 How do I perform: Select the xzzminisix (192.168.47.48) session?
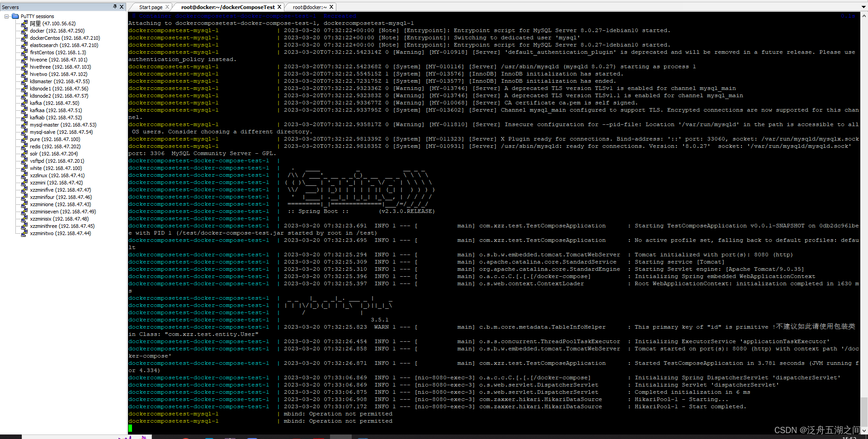[59, 219]
